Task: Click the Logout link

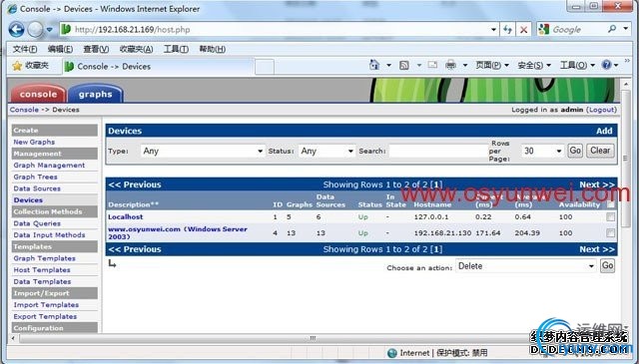Action: coord(601,110)
